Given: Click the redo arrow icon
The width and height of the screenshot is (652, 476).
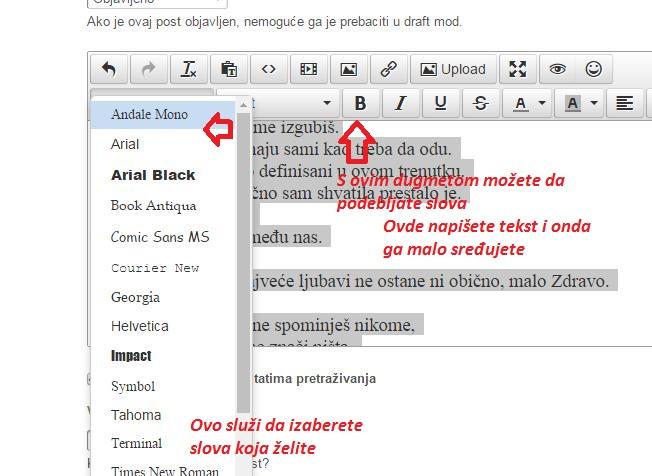Looking at the screenshot, I should tap(149, 69).
